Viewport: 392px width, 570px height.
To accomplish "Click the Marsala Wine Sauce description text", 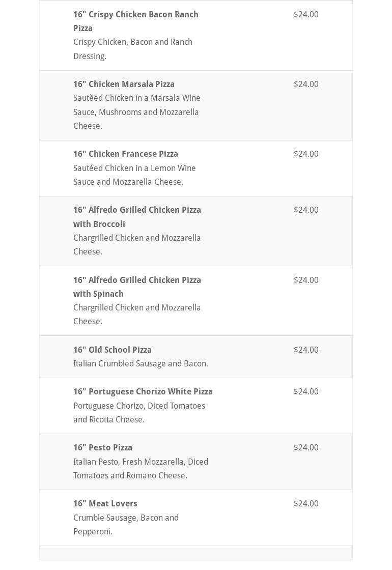I will coord(136,112).
